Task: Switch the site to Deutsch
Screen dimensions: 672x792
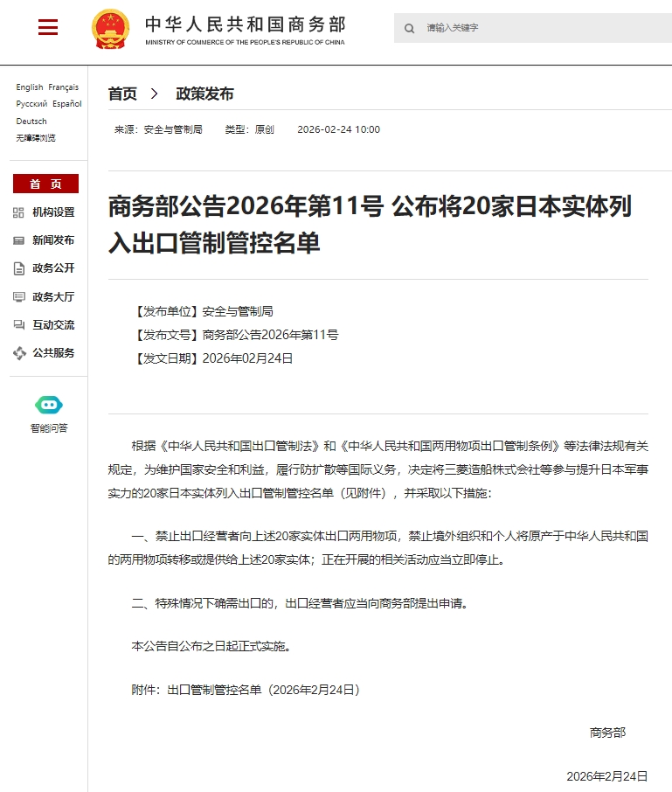Action: (31, 122)
